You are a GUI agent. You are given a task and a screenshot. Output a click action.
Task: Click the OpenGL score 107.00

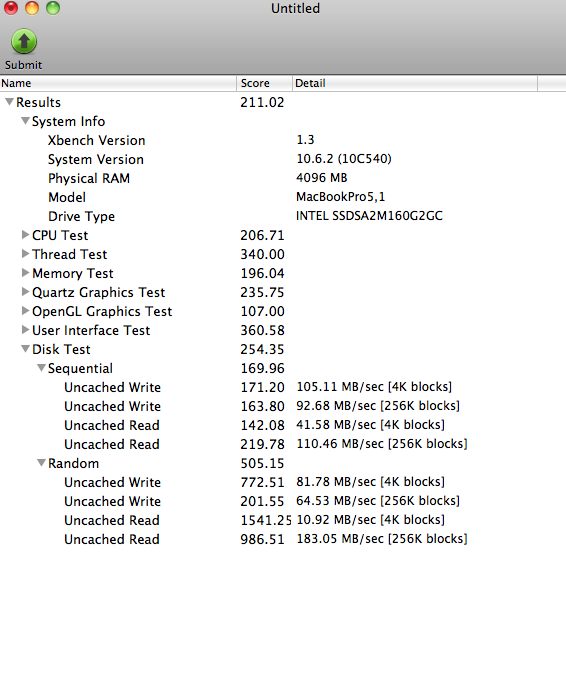pos(262,311)
